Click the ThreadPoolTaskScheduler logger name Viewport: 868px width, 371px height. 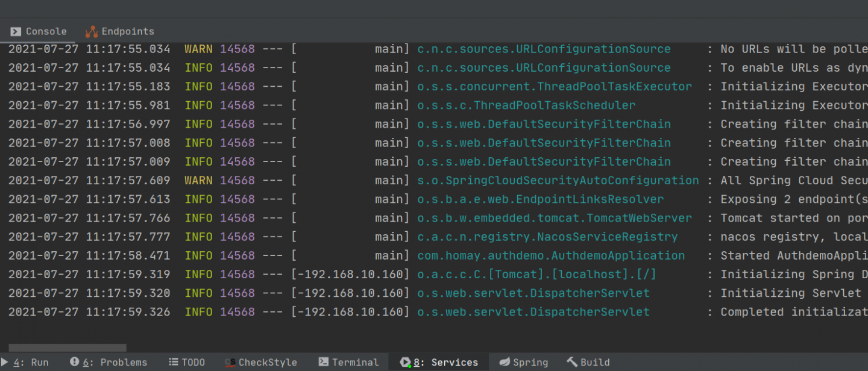click(526, 105)
